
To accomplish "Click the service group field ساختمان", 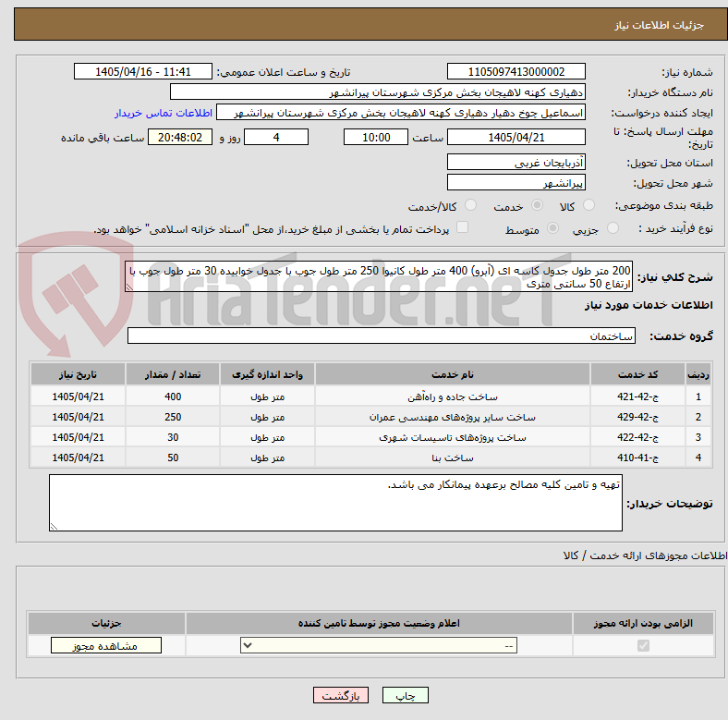I will point(382,336).
